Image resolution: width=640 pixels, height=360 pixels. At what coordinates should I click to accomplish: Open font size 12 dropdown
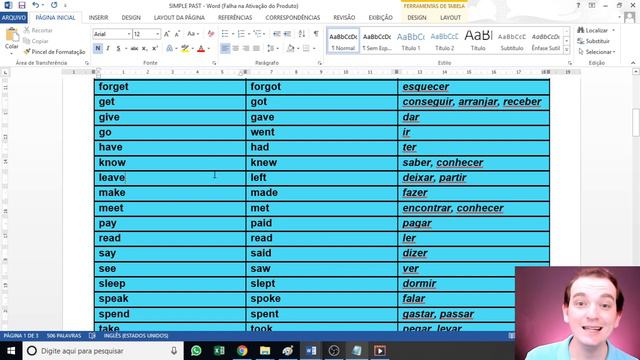point(158,34)
